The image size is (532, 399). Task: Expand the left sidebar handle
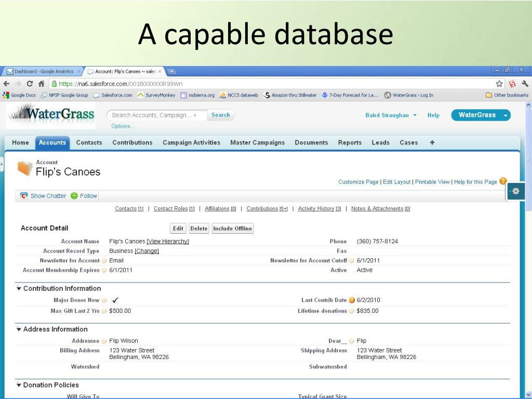[x=2, y=164]
